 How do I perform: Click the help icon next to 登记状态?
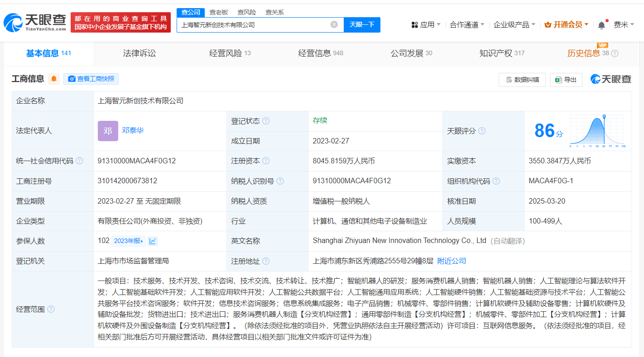click(x=266, y=121)
